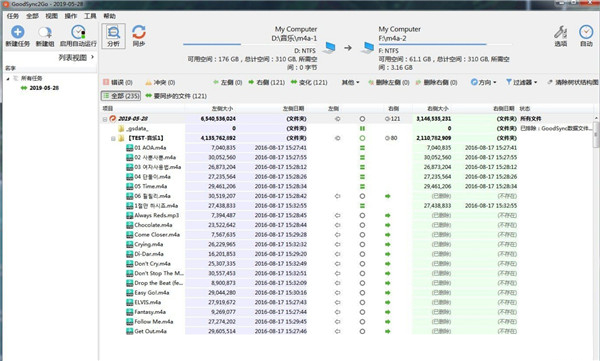This screenshot has width=600, height=361.
Task: Click the 清除树状结构图 button
Action: 572,82
